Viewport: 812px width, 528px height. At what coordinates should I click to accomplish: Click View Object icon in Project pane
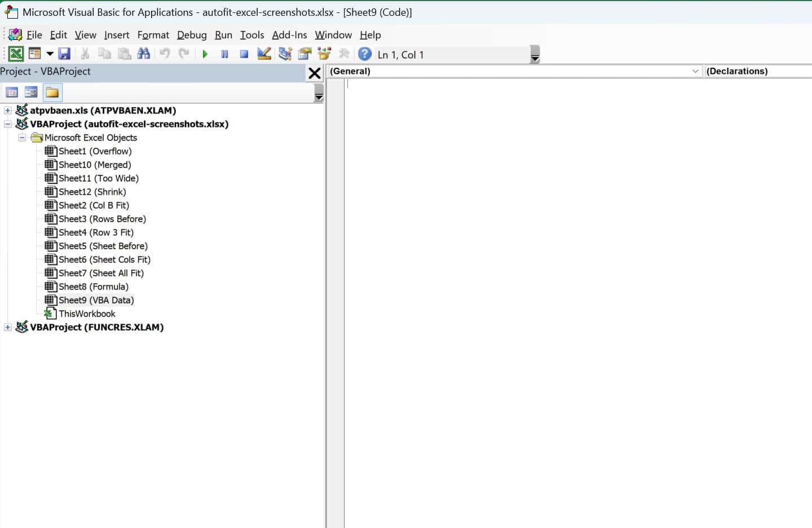coord(31,93)
